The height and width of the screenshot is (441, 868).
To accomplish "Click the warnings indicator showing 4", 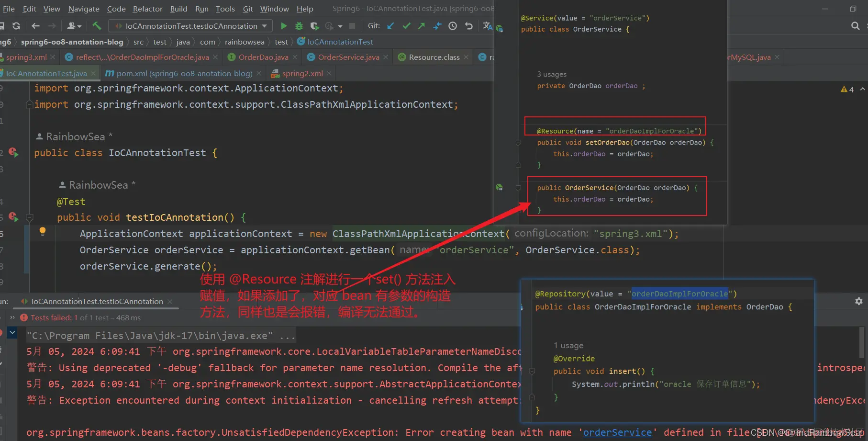I will [847, 90].
